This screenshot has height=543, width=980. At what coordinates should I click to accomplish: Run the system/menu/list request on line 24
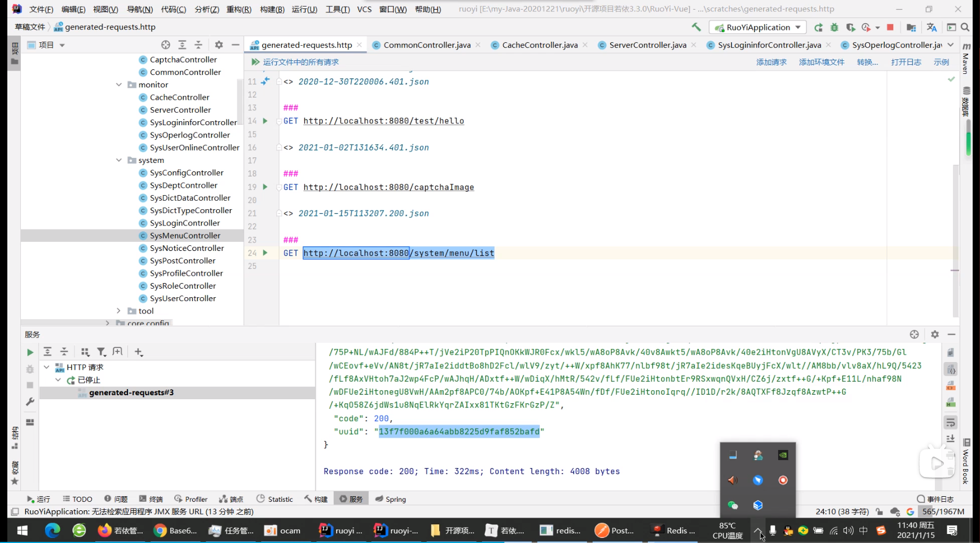265,253
